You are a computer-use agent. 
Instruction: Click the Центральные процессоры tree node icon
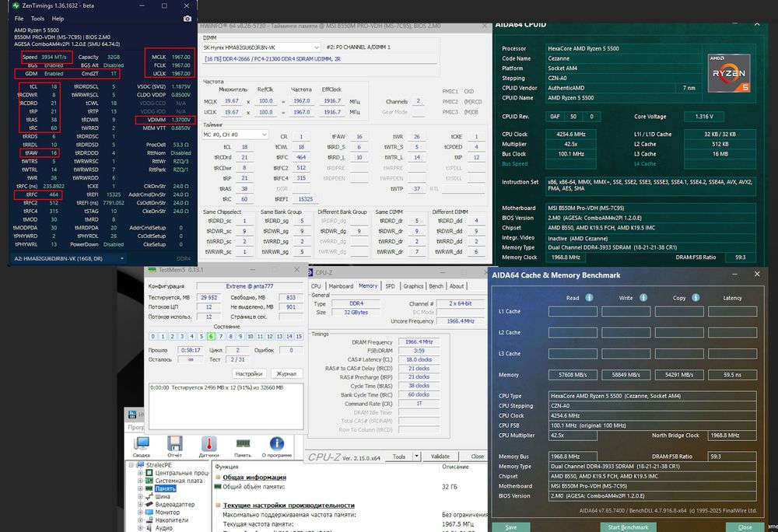pyautogui.click(x=149, y=473)
